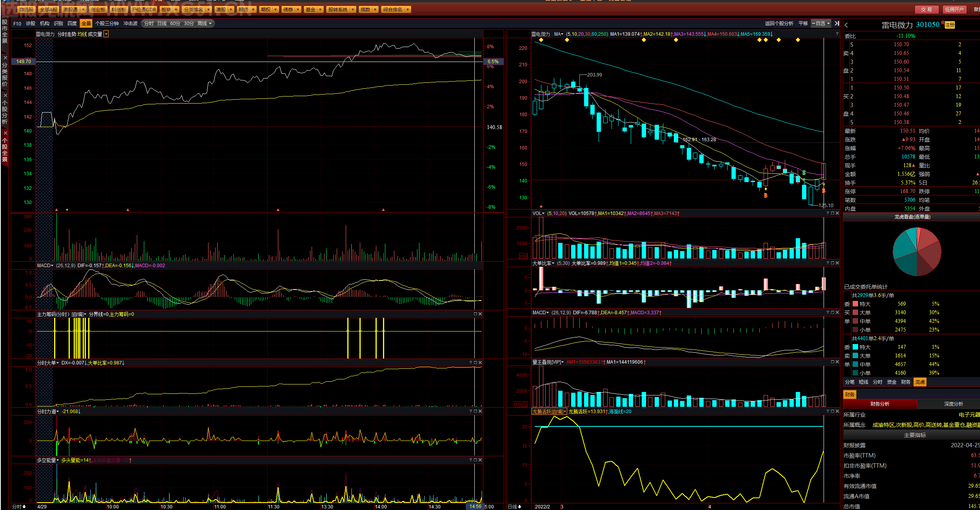Maximize the 分时力道 panel
Screen dimensions: 980x510
(x=475, y=412)
